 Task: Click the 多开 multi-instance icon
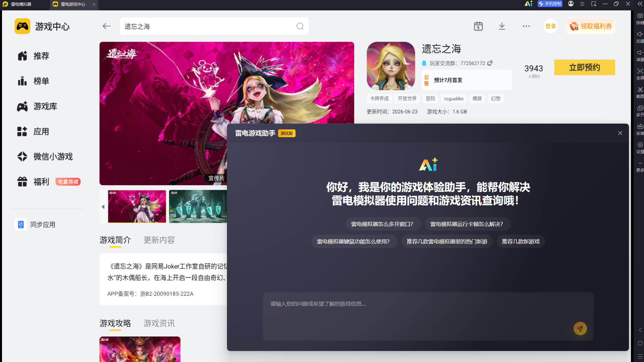pyautogui.click(x=640, y=108)
